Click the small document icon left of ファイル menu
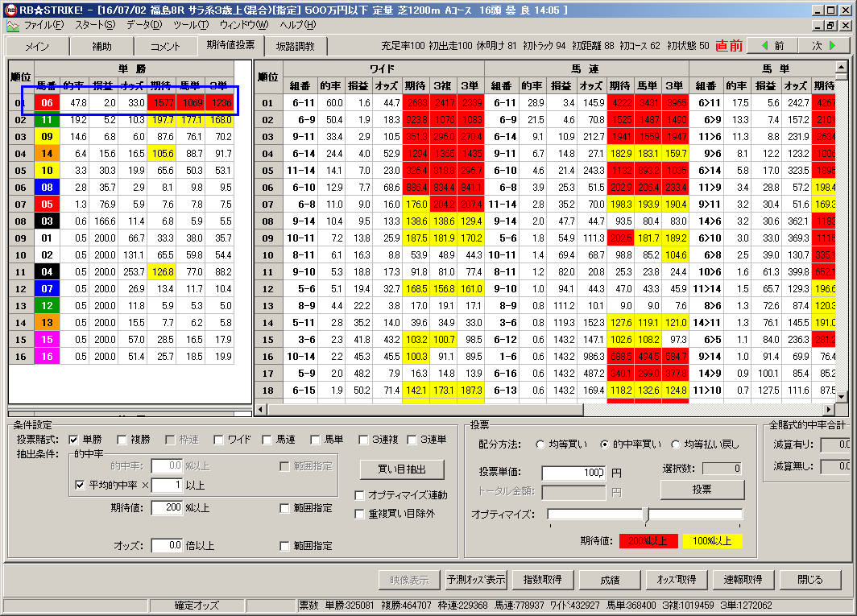Screen dimensions: 857x616 click(x=13, y=26)
